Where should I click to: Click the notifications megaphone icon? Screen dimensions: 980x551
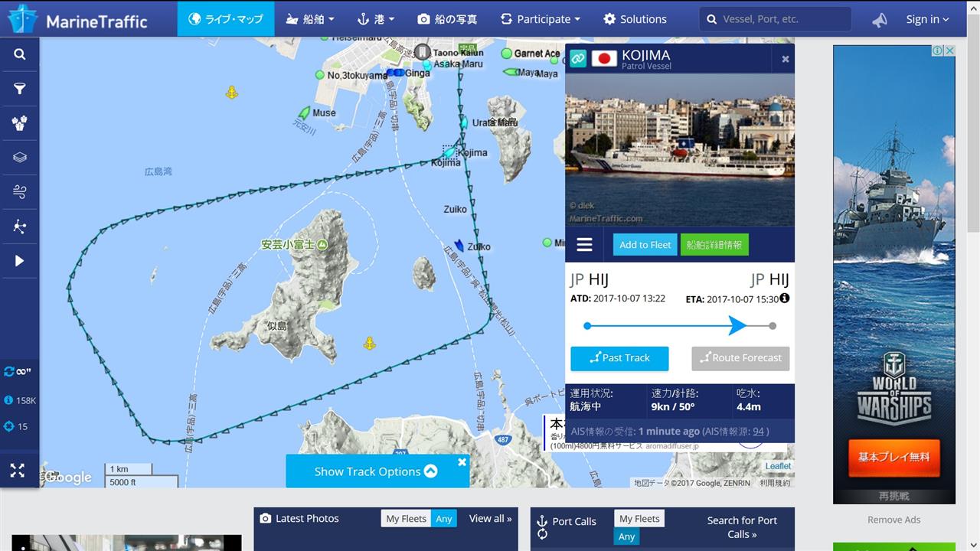coord(880,20)
